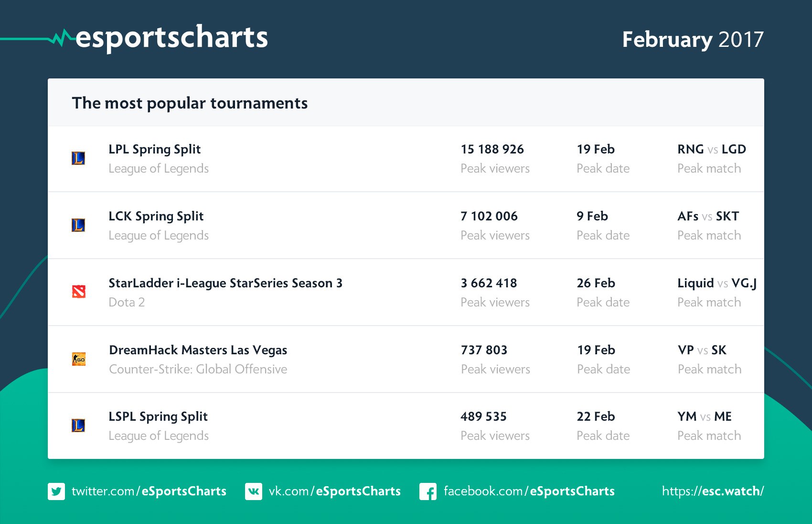Click the Twitter bird icon
This screenshot has width=812, height=524.
click(x=56, y=491)
